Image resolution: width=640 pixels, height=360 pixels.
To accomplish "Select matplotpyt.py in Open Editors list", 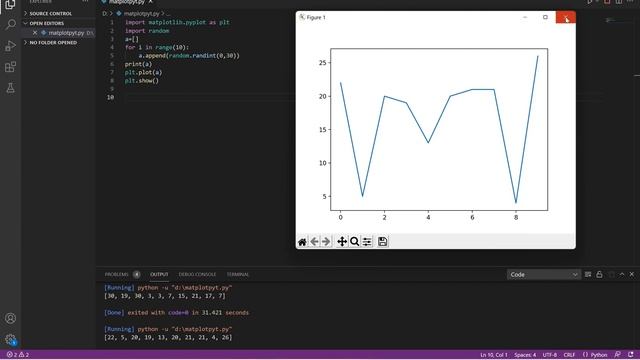I will click(x=66, y=33).
